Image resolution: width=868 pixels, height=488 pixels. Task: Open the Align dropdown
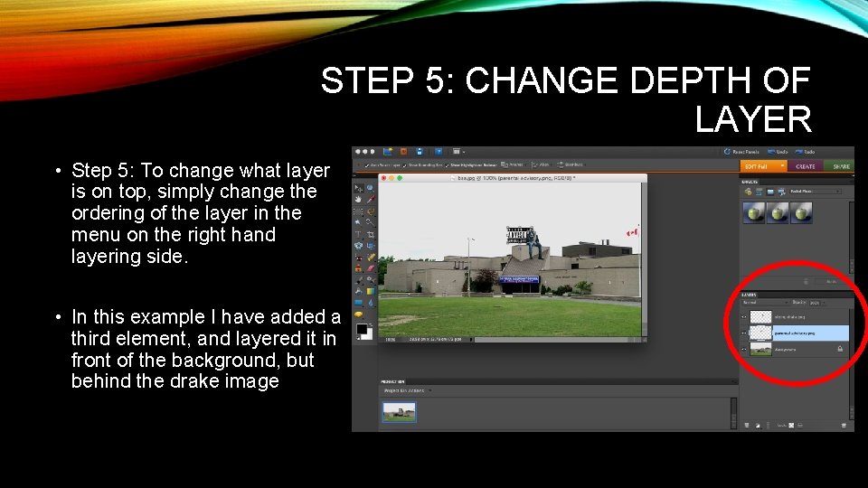point(542,164)
